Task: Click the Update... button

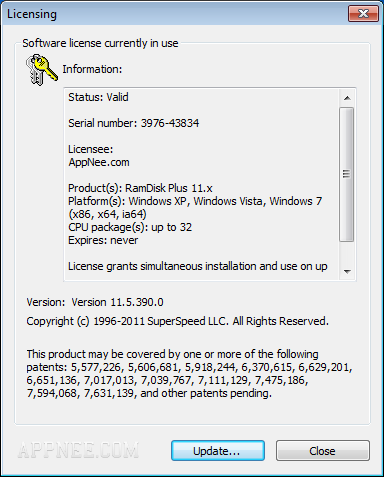Action: (218, 451)
